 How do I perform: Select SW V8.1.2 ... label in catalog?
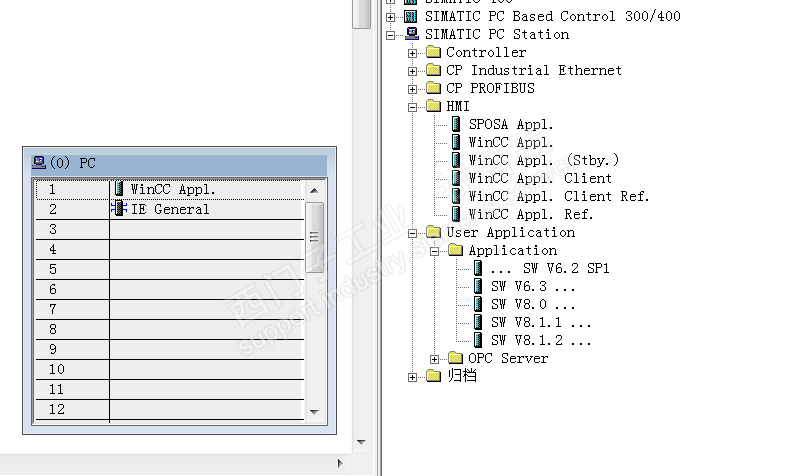541,340
